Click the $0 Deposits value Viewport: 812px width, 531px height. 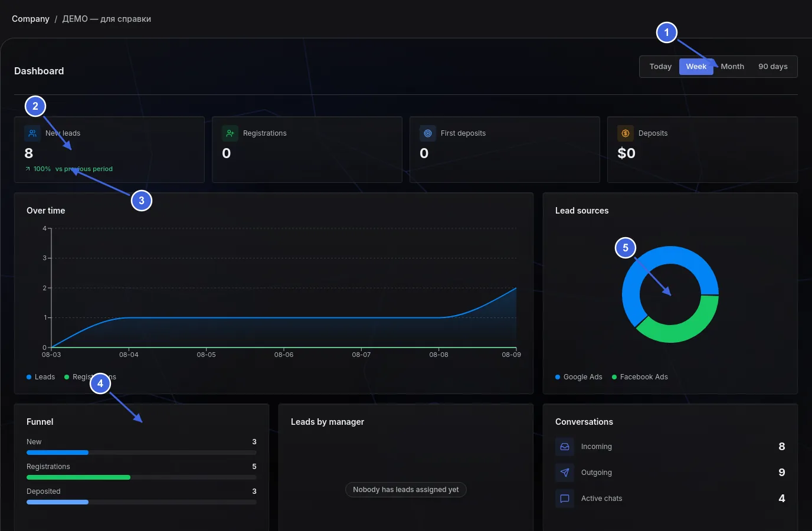tap(627, 153)
